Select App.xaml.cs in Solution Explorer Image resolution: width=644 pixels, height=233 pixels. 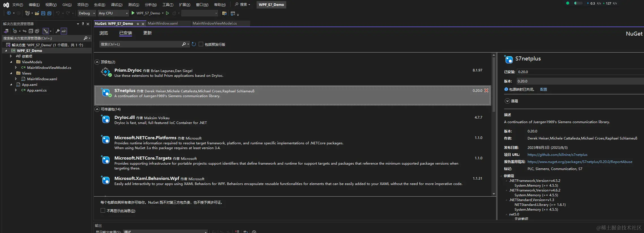pos(37,90)
